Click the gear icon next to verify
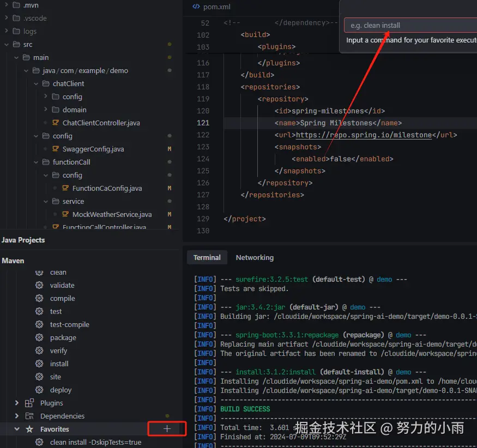Image resolution: width=477 pixels, height=448 pixels. [39, 350]
